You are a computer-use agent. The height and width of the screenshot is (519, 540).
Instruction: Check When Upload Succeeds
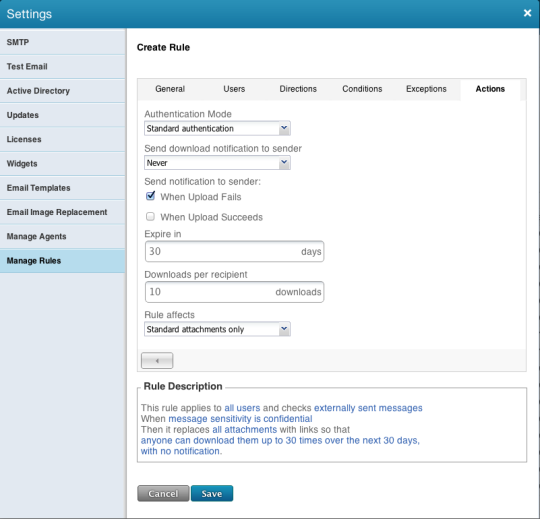point(150,216)
